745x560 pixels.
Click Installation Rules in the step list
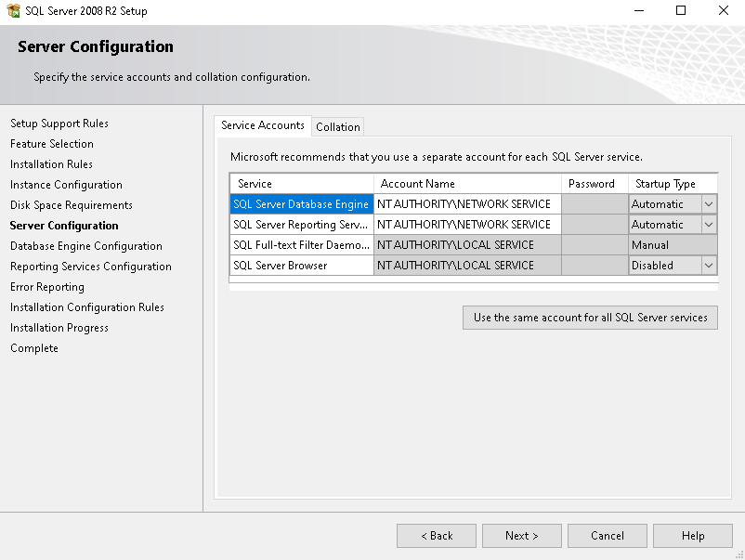tap(51, 164)
